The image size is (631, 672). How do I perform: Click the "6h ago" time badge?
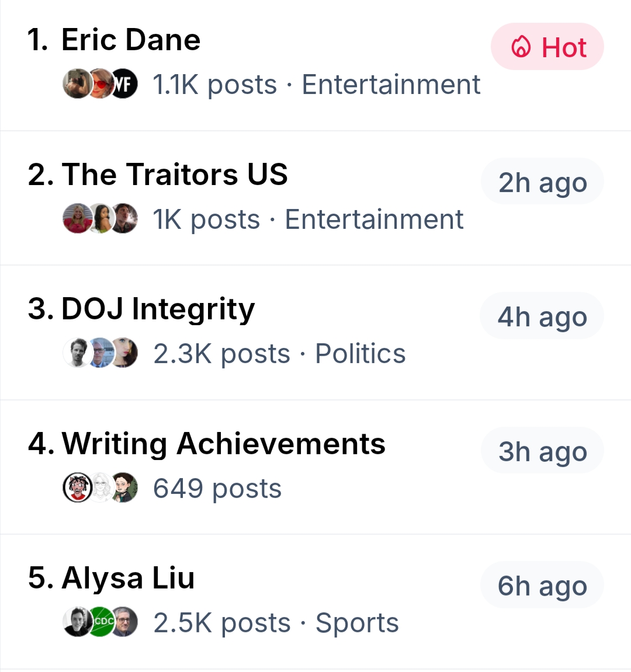[542, 586]
